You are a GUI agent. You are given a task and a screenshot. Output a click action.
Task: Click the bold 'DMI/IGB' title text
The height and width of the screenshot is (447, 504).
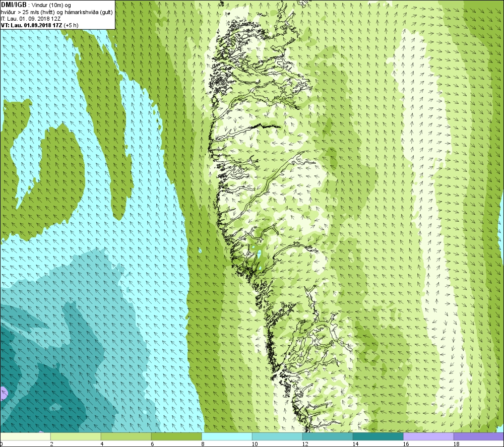[x=14, y=5]
